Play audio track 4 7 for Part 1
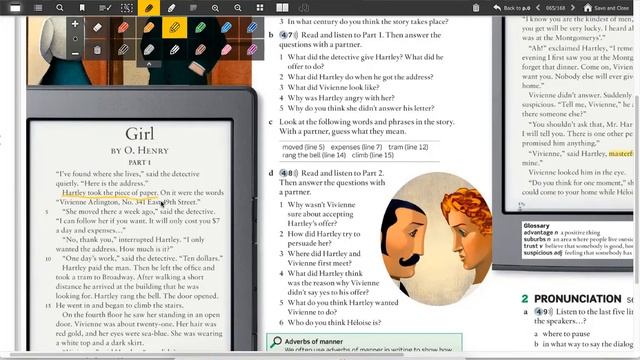This screenshot has width=640, height=360. (289, 35)
